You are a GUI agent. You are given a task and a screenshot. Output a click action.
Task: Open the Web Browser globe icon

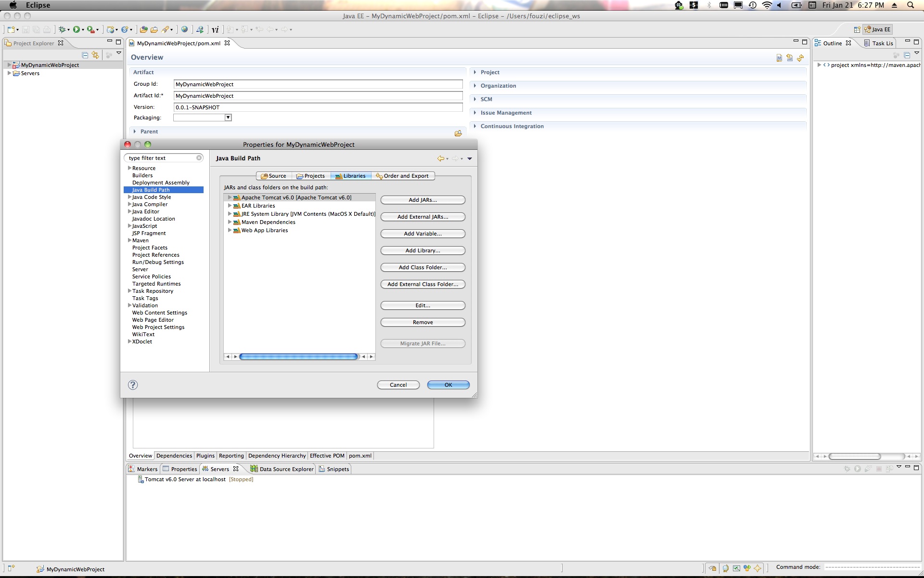(x=184, y=29)
